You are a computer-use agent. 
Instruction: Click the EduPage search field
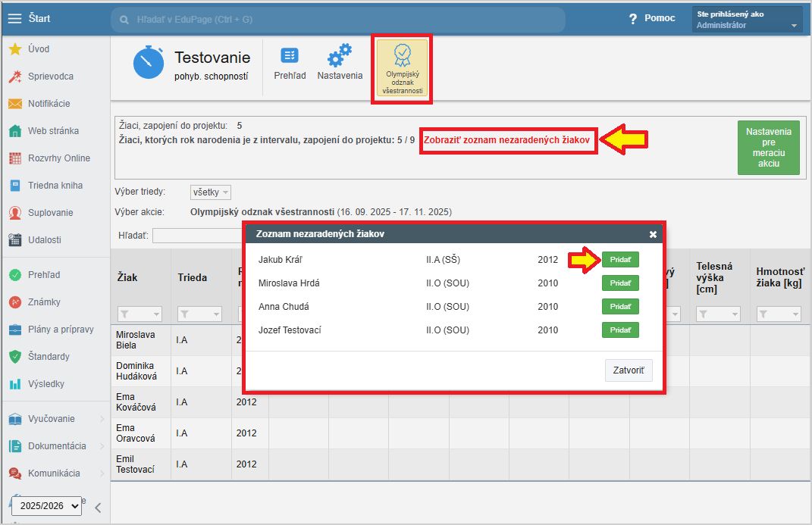click(x=337, y=20)
